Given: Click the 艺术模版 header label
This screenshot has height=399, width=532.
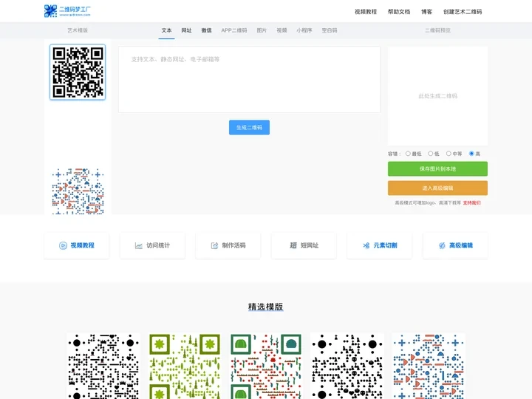Looking at the screenshot, I should 78,30.
